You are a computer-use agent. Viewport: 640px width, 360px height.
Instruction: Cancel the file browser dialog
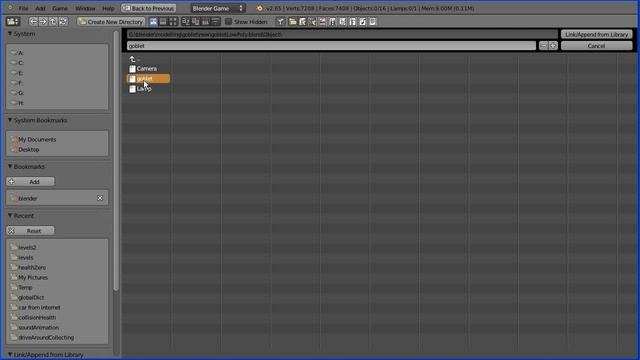click(596, 46)
